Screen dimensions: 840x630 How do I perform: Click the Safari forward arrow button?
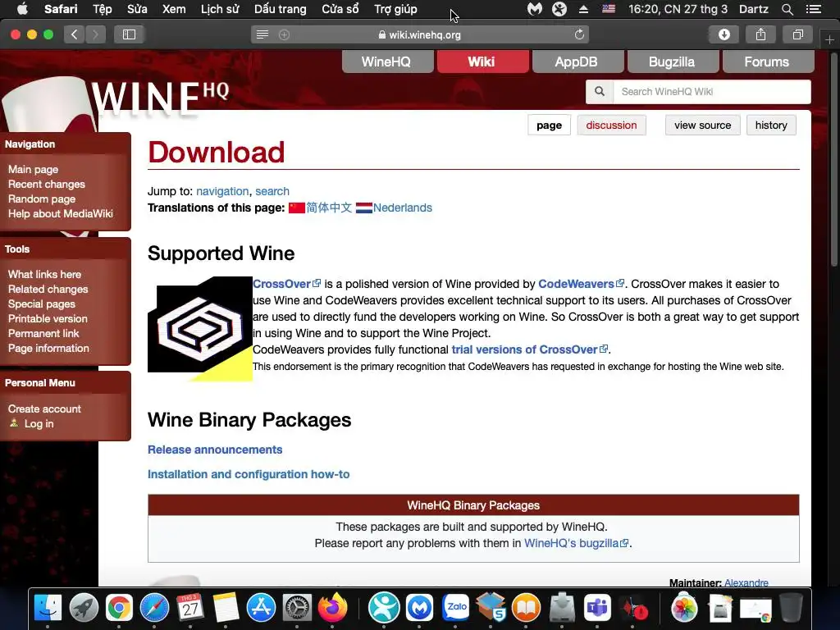point(95,34)
